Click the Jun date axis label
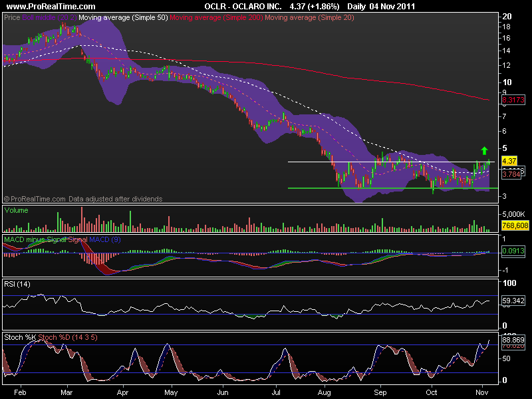532x399 pixels. pos(223,392)
